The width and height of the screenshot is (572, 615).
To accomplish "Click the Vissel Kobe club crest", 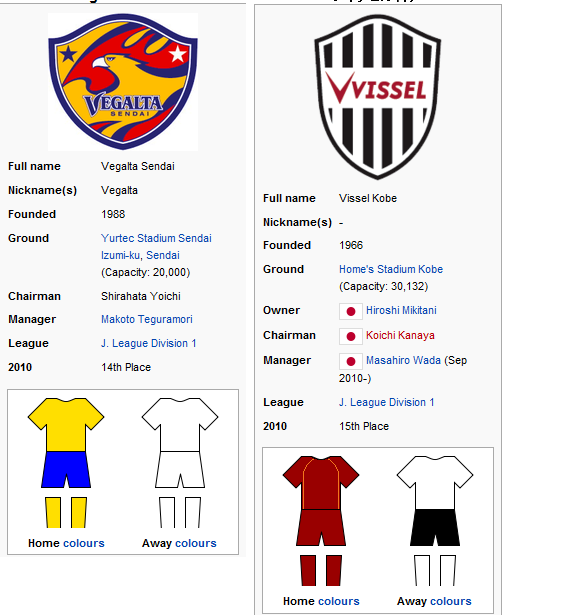I will [378, 97].
